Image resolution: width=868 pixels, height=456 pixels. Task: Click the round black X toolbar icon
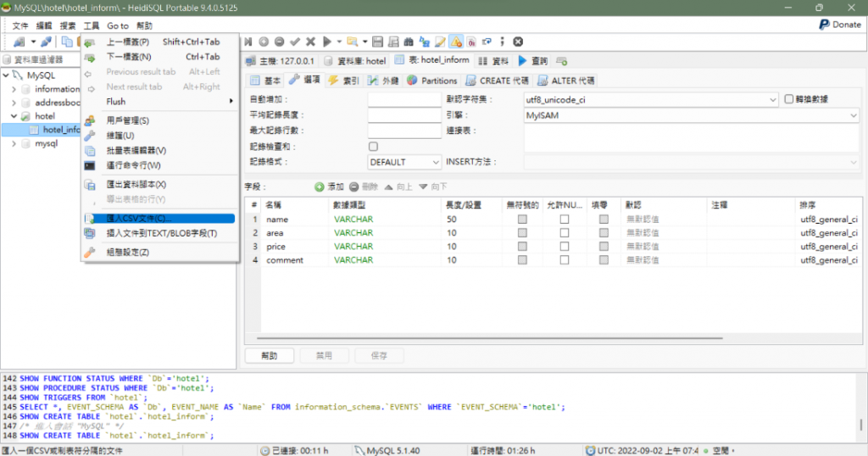(x=518, y=42)
